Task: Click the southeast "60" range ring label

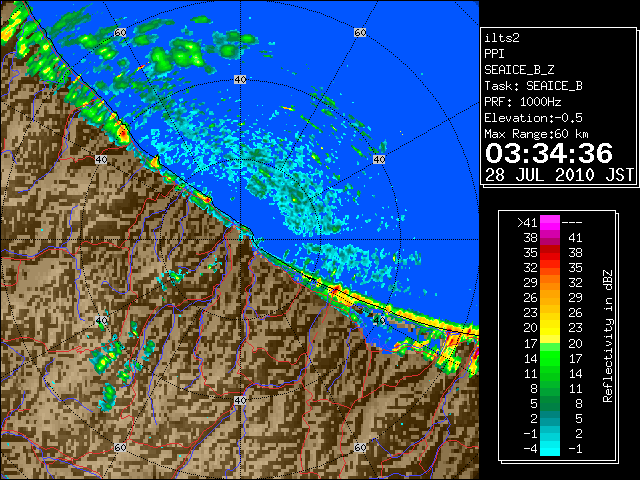Action: 360,447
